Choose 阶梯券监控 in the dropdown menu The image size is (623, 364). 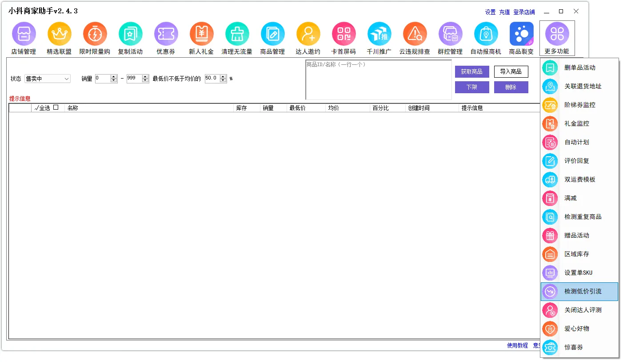click(579, 105)
